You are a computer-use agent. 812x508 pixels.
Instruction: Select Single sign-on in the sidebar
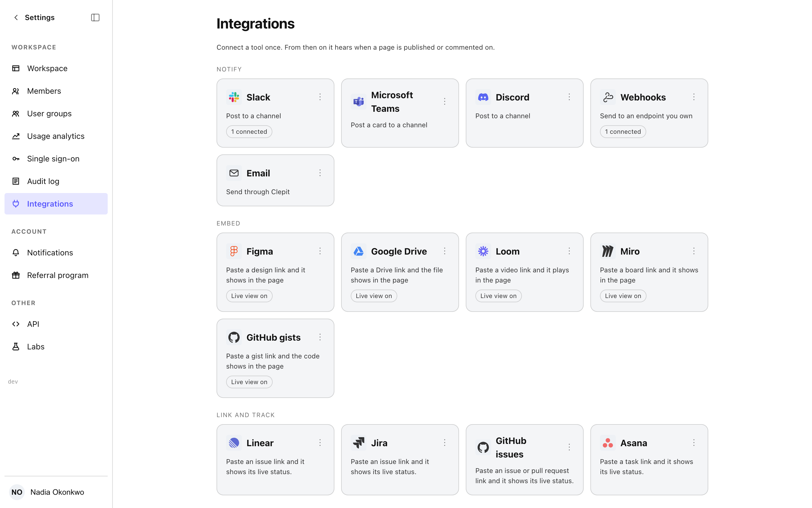(x=56, y=159)
